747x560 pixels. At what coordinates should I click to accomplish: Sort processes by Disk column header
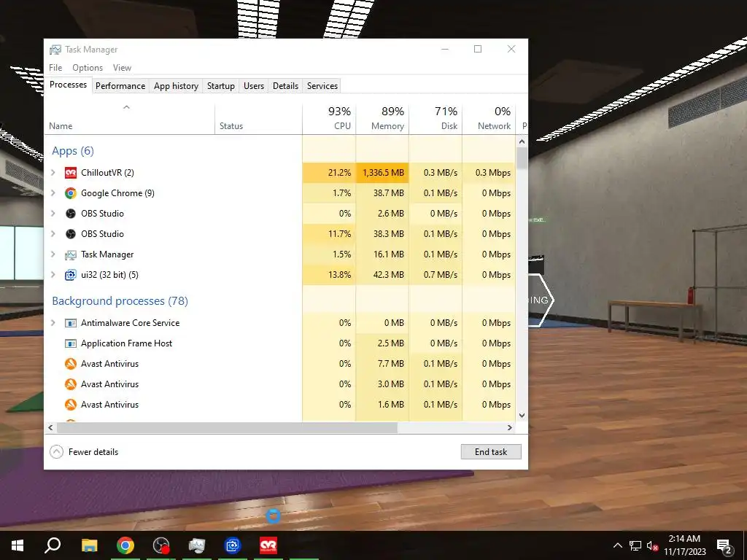coord(436,119)
